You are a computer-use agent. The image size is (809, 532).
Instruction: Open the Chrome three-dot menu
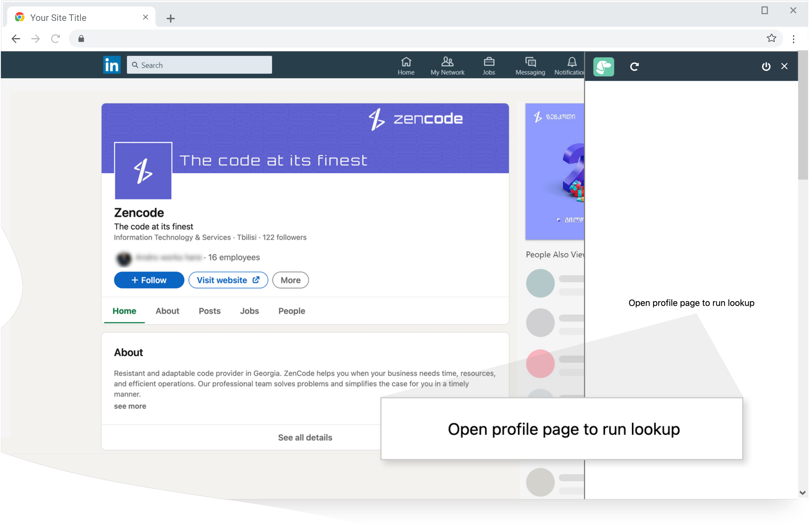[793, 39]
